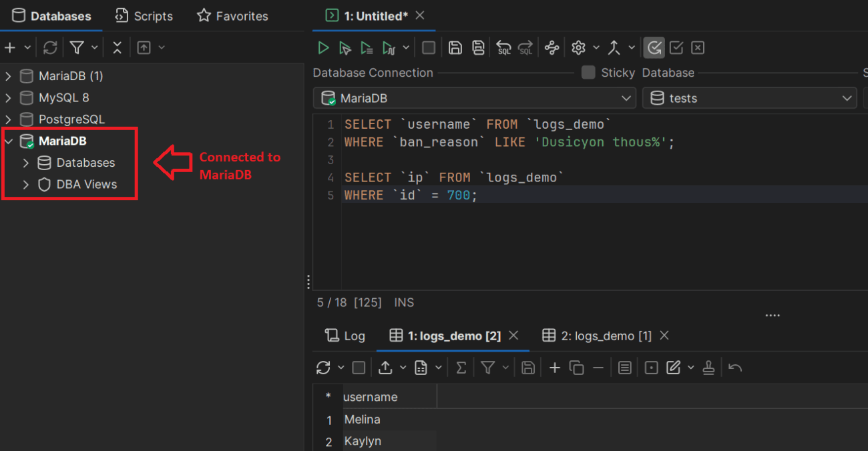Open the SQL editor settings gear
The width and height of the screenshot is (868, 451).
point(578,47)
